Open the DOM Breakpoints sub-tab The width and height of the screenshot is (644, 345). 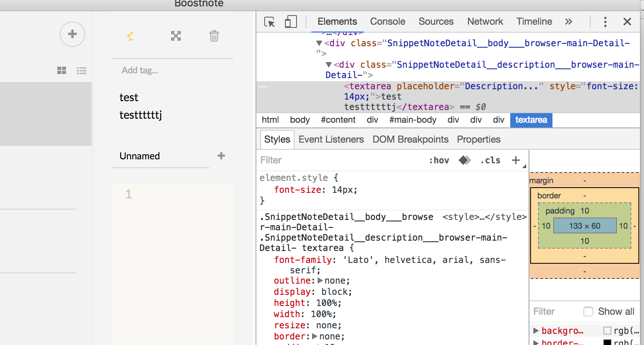pyautogui.click(x=410, y=139)
